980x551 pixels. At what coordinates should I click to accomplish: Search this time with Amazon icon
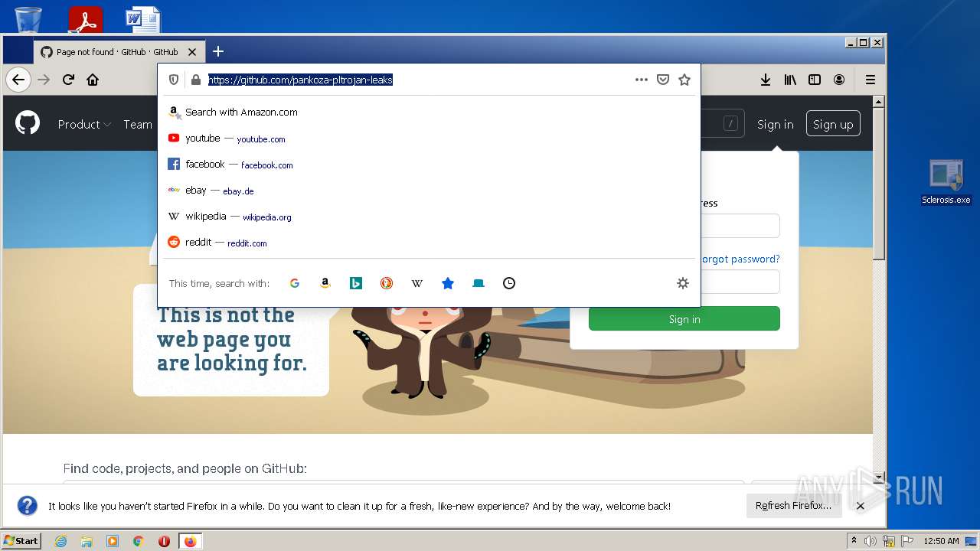[x=325, y=283]
